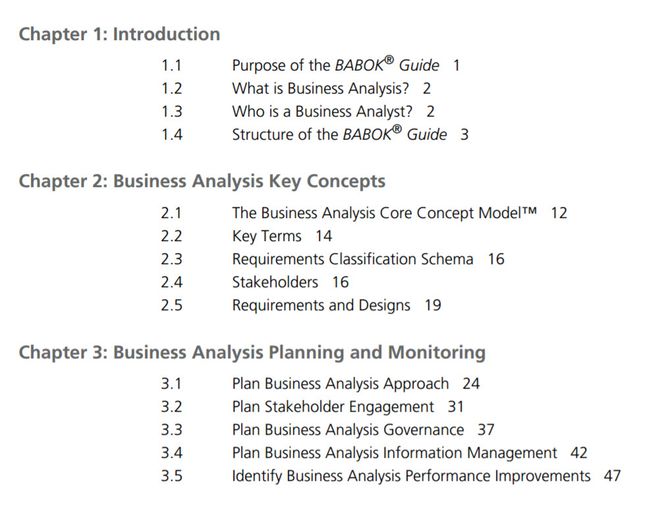Screen dimensions: 650x519
Task: Go to Plan Stakeholder Engagement section
Action: tap(333, 407)
